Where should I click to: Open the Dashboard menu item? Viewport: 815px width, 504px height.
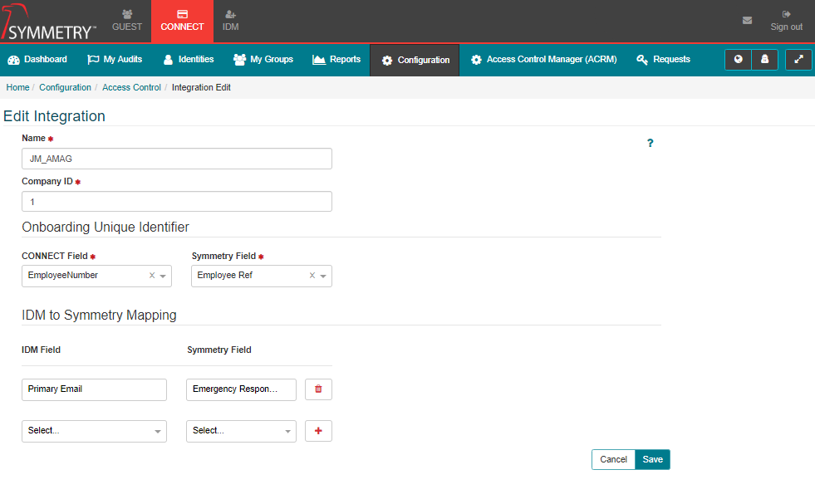[37, 60]
